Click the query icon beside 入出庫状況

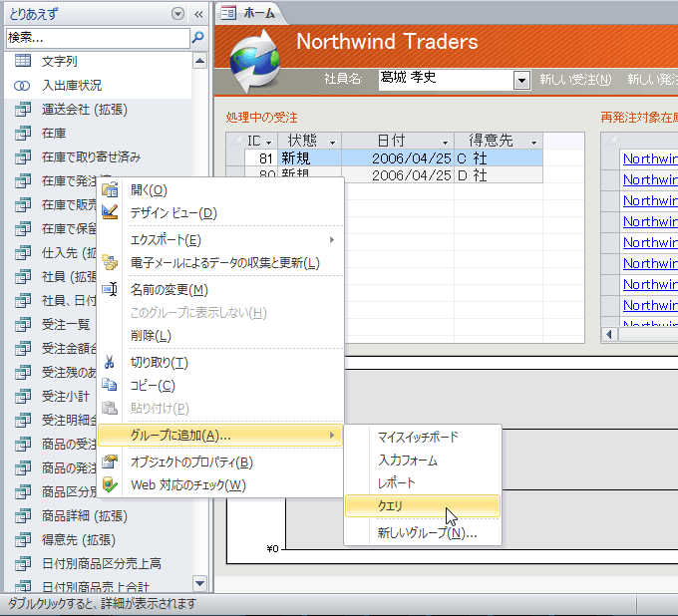click(22, 86)
